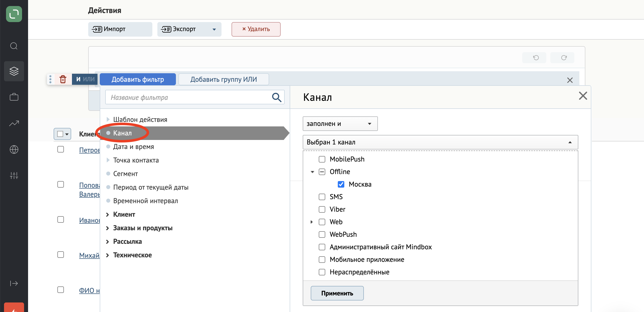Open the layers icon in sidebar
This screenshot has width=644, height=312.
14,71
